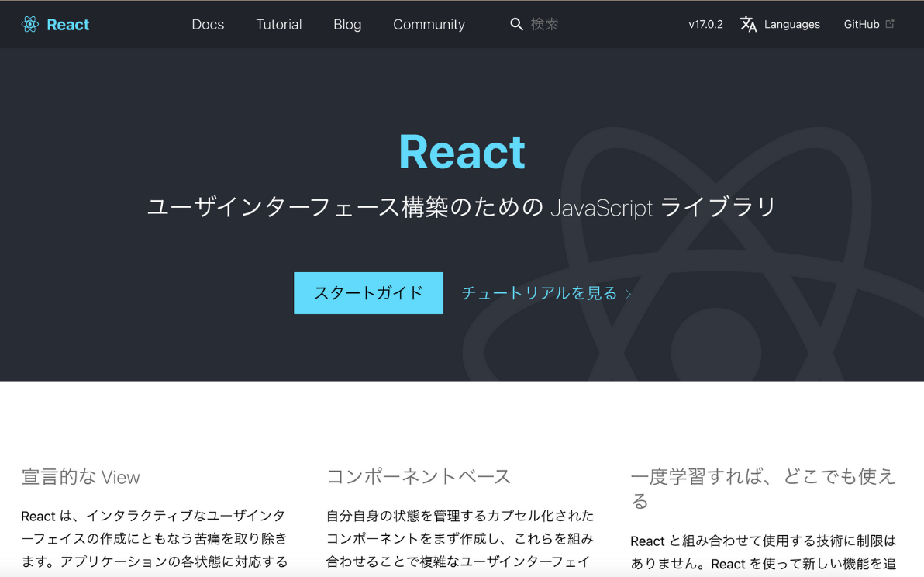Navigate to the Community page

pyautogui.click(x=429, y=25)
